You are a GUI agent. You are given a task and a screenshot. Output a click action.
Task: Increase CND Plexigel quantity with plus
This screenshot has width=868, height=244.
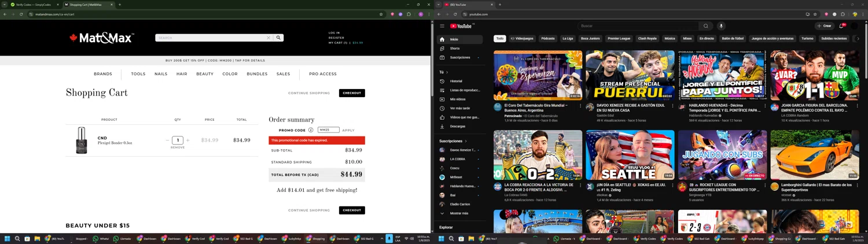pyautogui.click(x=187, y=140)
